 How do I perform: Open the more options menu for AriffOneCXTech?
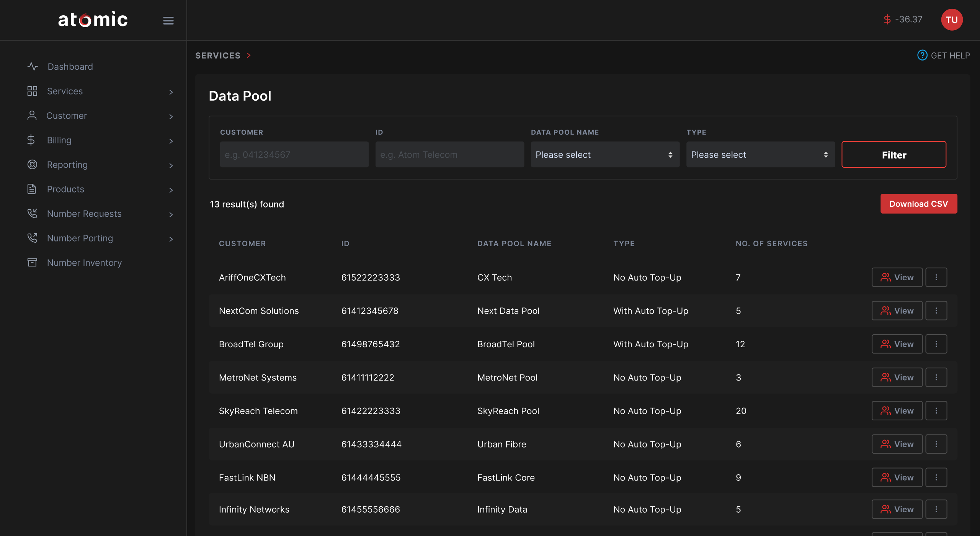(936, 277)
